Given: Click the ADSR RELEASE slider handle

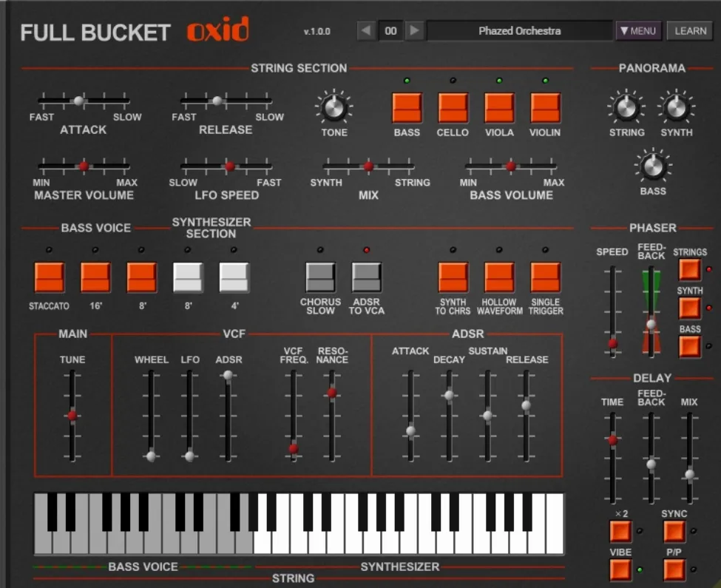Looking at the screenshot, I should point(526,405).
